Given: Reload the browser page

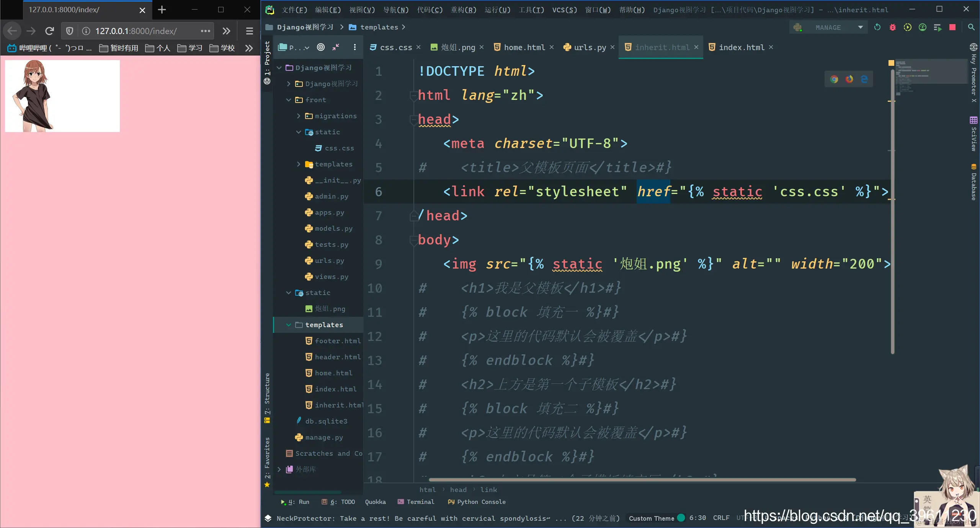Looking at the screenshot, I should 49,31.
